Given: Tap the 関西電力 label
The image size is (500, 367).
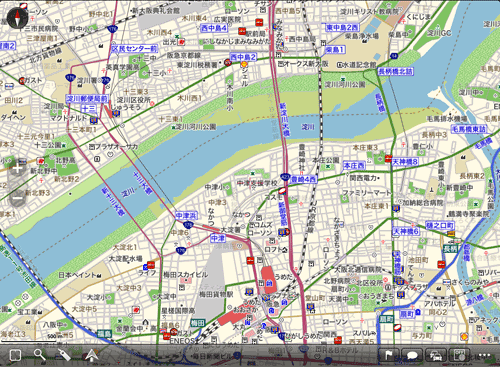Looking at the screenshot, I should [363, 178].
